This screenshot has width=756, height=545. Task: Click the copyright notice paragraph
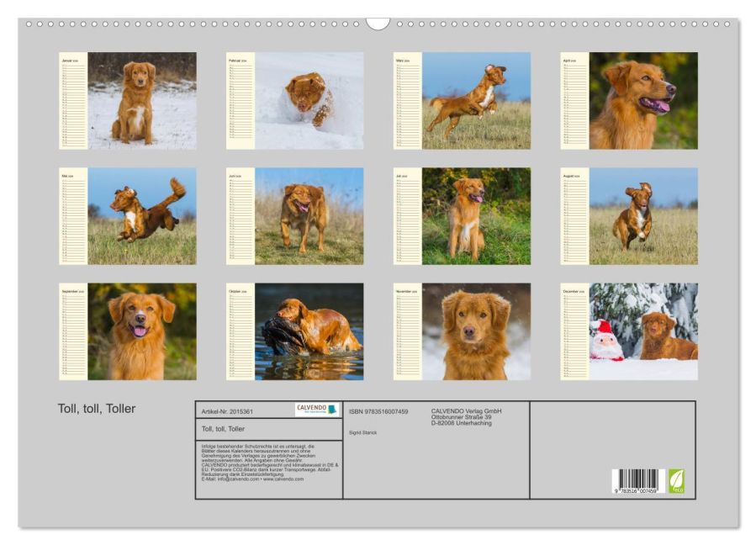270,463
